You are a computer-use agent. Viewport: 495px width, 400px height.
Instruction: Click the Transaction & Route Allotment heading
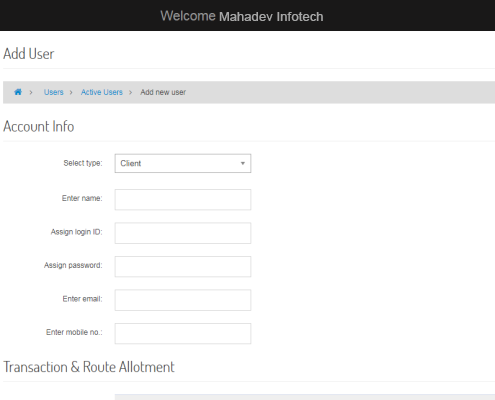[x=89, y=367]
